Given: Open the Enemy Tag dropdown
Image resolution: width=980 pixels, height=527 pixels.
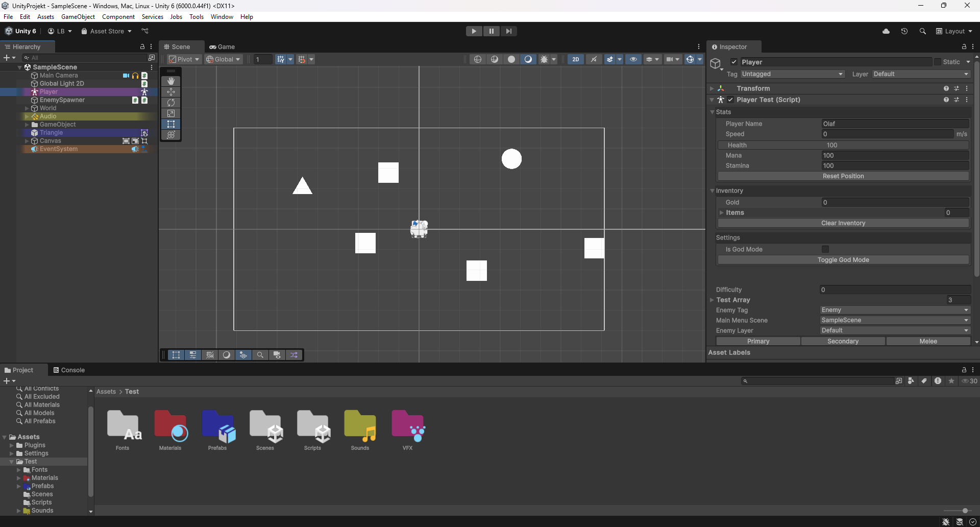Looking at the screenshot, I should (895, 310).
